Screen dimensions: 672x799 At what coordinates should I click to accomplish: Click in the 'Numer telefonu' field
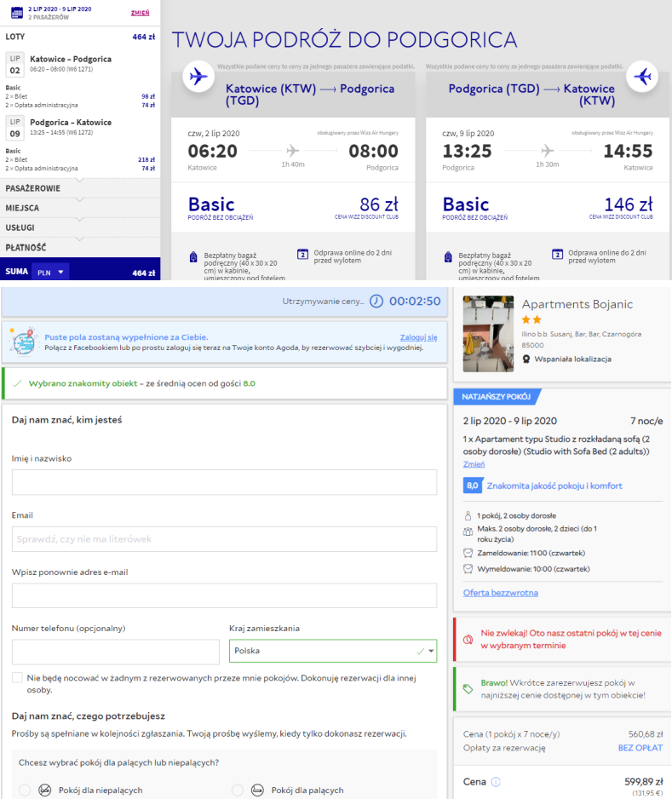click(116, 652)
